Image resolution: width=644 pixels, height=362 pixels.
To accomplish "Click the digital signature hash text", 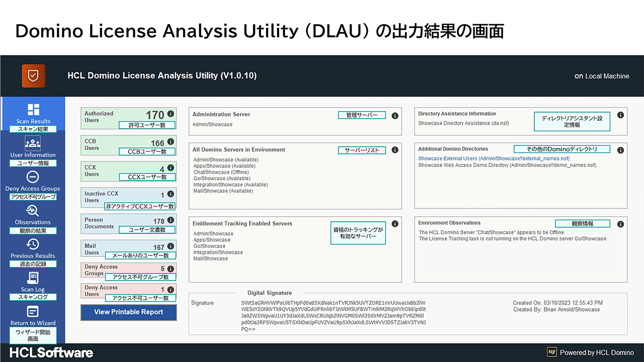I will [334, 316].
